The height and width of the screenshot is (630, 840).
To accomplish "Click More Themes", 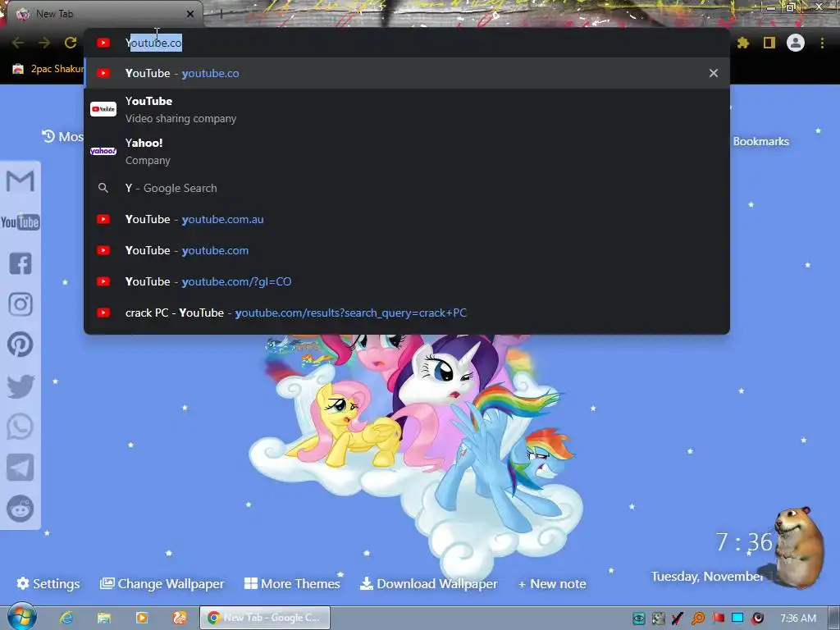I will click(292, 583).
